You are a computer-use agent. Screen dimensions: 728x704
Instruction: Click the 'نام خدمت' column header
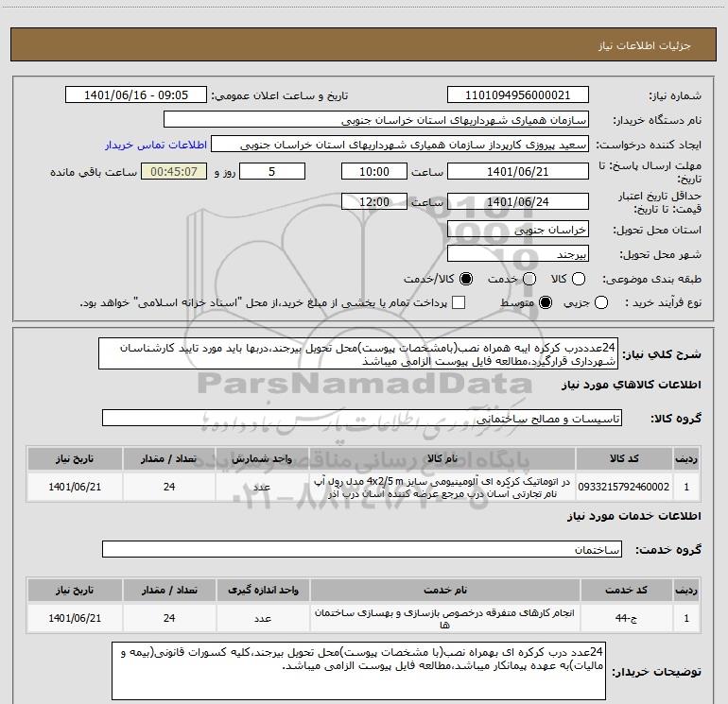tap(444, 590)
